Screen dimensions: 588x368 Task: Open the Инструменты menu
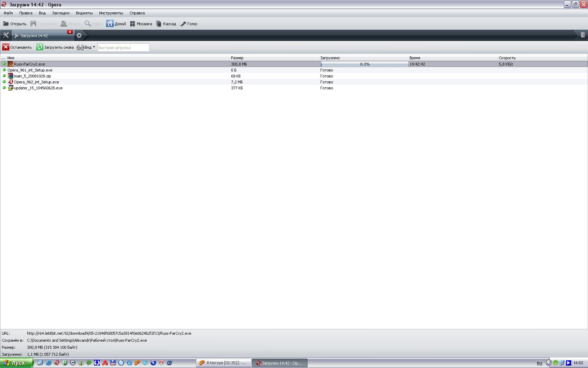[111, 13]
